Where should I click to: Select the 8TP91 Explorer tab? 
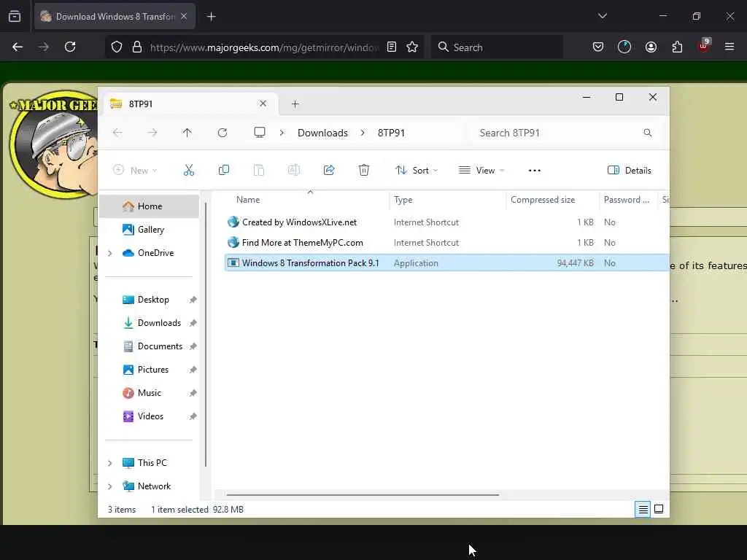point(190,104)
